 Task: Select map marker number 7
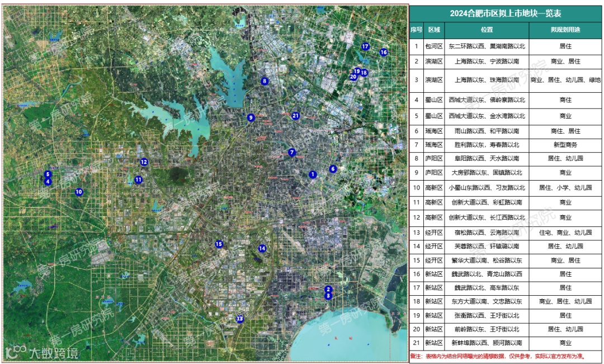pyautogui.click(x=292, y=152)
